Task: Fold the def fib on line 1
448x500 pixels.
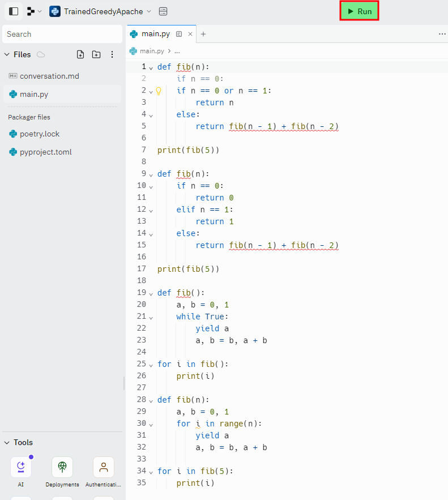Action: 151,67
